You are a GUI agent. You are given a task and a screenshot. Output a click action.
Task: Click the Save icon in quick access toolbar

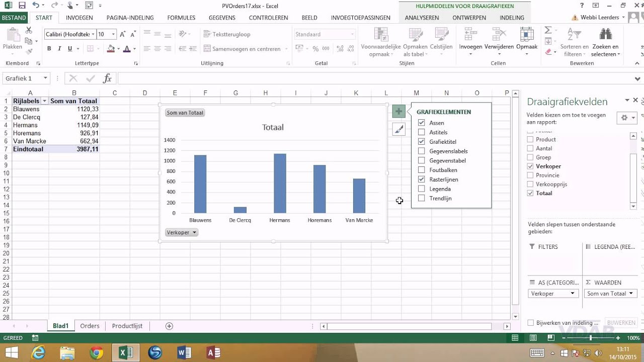point(22,6)
